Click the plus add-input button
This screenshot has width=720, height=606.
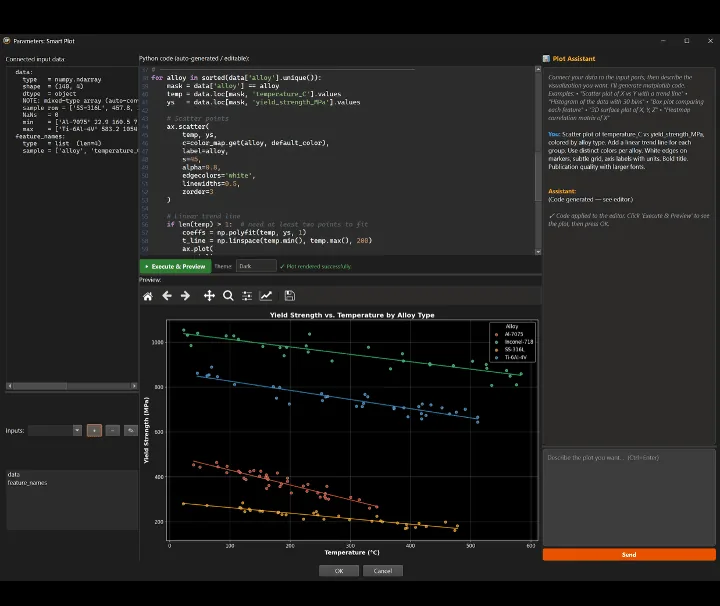(94, 431)
